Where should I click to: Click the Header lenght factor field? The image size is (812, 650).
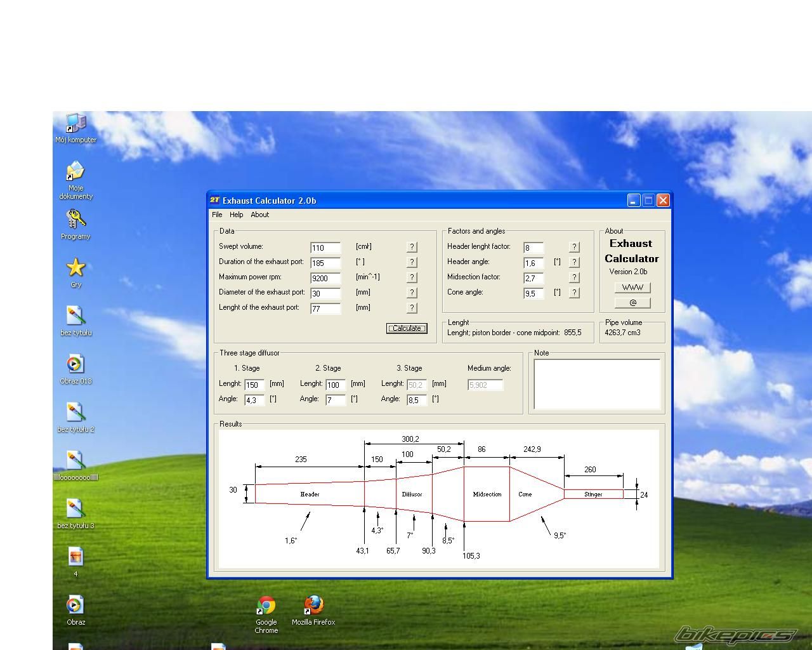coord(534,248)
